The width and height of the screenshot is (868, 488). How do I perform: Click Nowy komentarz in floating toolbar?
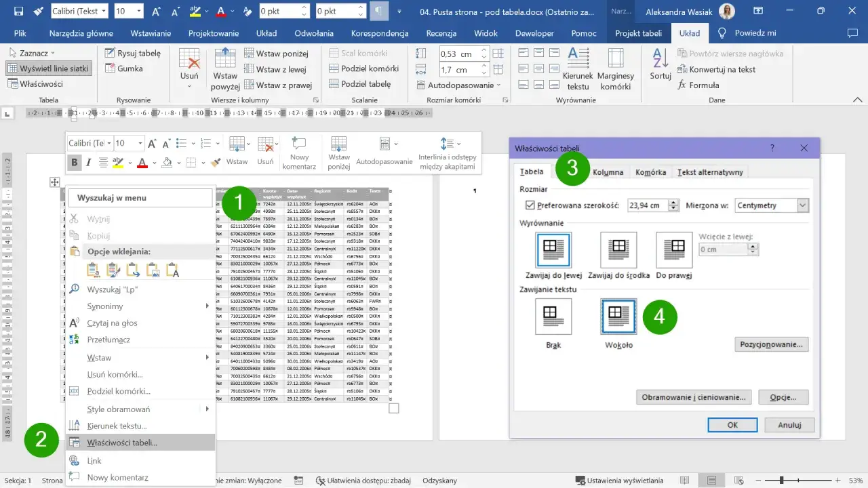click(x=299, y=152)
